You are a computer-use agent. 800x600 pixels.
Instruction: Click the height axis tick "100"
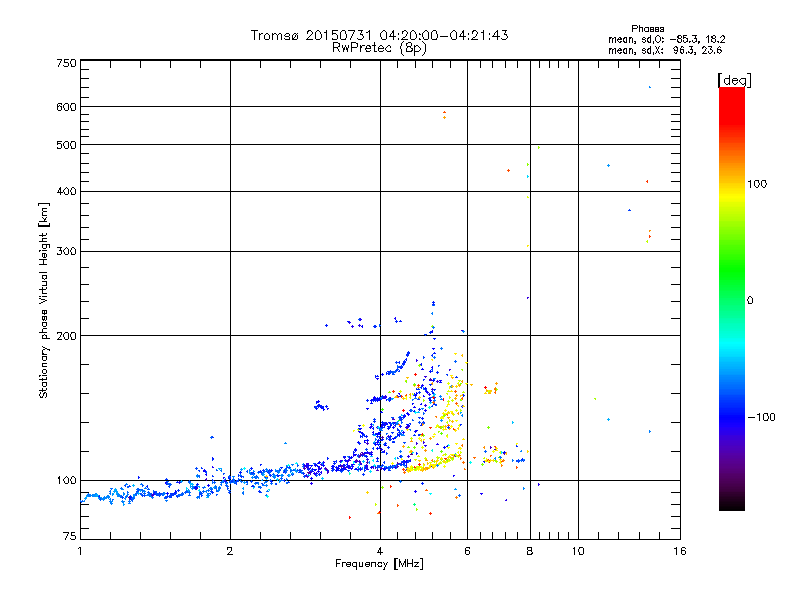(x=66, y=481)
